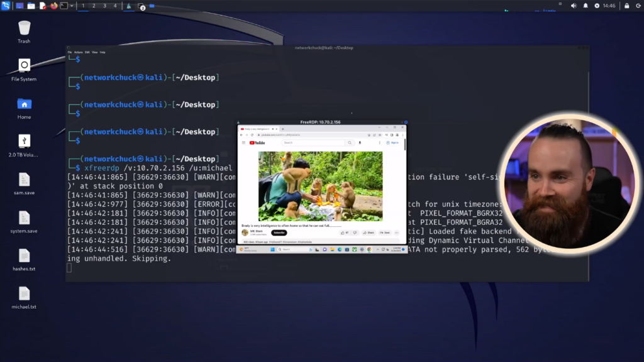Lock the screen with padlock icon
The height and width of the screenshot is (362, 644).
pyautogui.click(x=627, y=6)
